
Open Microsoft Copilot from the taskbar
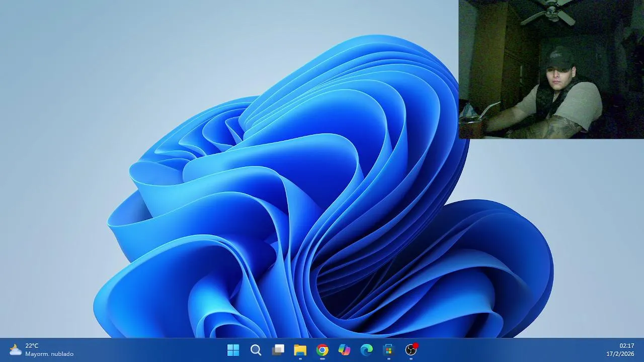pos(344,350)
